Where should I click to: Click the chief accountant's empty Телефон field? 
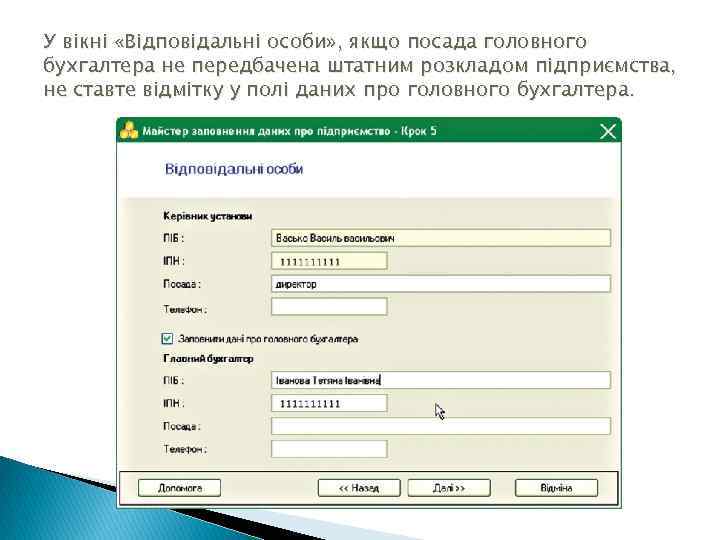pyautogui.click(x=329, y=449)
